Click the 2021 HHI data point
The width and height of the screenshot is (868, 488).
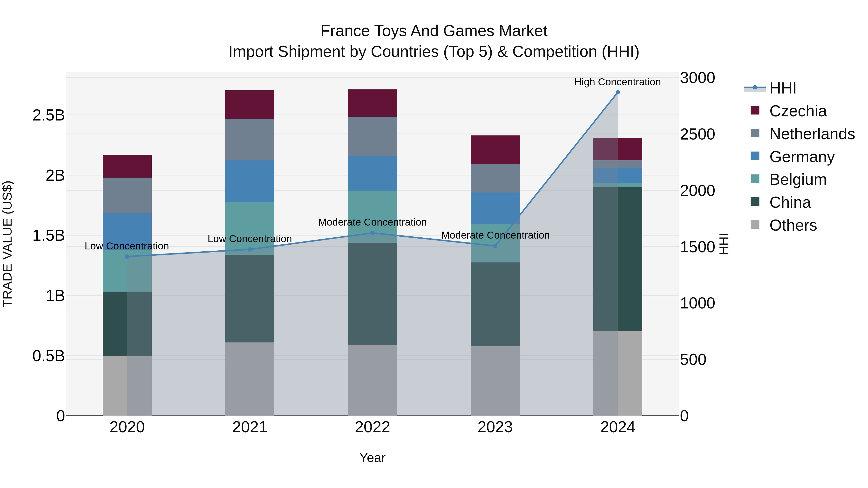coord(250,250)
